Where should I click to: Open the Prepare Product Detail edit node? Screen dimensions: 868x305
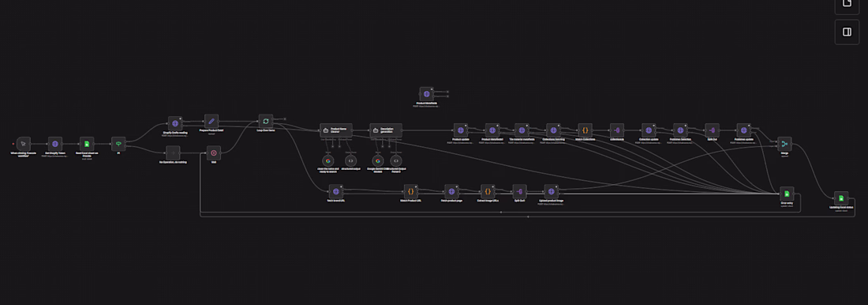tap(211, 122)
